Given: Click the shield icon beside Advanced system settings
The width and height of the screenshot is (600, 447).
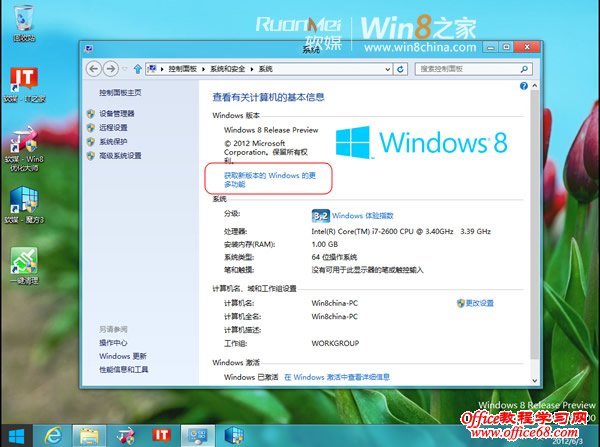Looking at the screenshot, I should (91, 155).
